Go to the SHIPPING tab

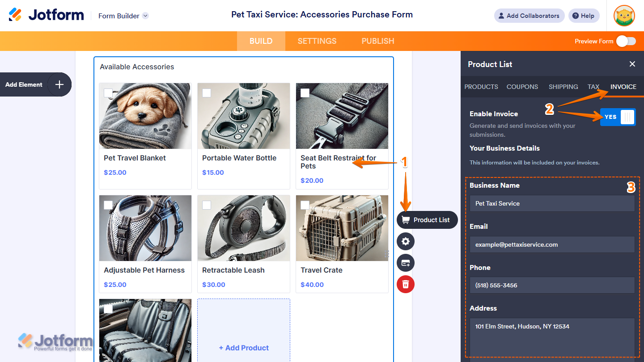(x=563, y=87)
